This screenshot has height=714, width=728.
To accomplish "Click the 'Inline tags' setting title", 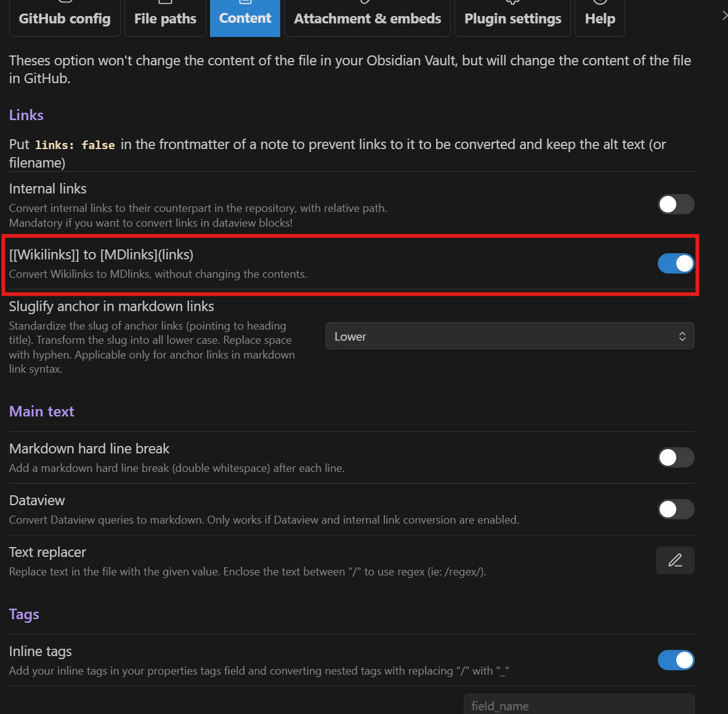I will point(41,651).
